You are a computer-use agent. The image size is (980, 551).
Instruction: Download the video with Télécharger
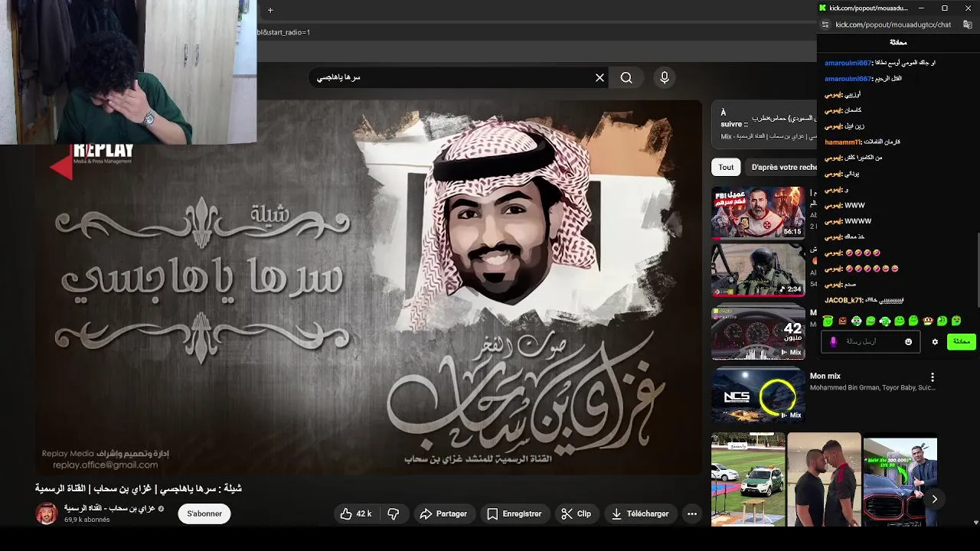pyautogui.click(x=640, y=514)
